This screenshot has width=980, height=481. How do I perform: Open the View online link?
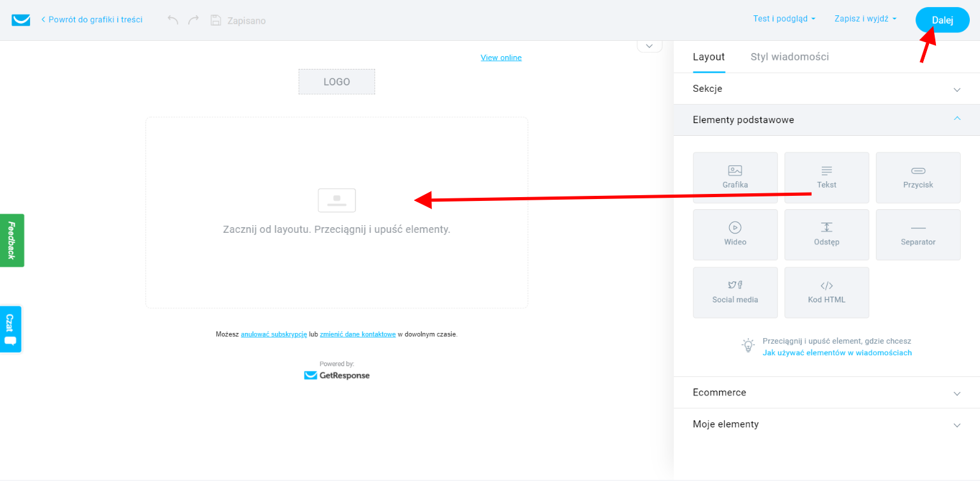[x=501, y=57]
